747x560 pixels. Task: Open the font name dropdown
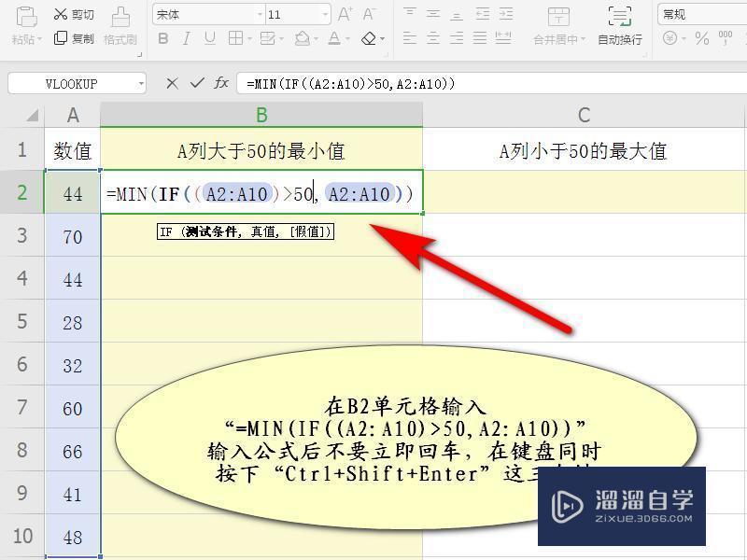click(260, 14)
